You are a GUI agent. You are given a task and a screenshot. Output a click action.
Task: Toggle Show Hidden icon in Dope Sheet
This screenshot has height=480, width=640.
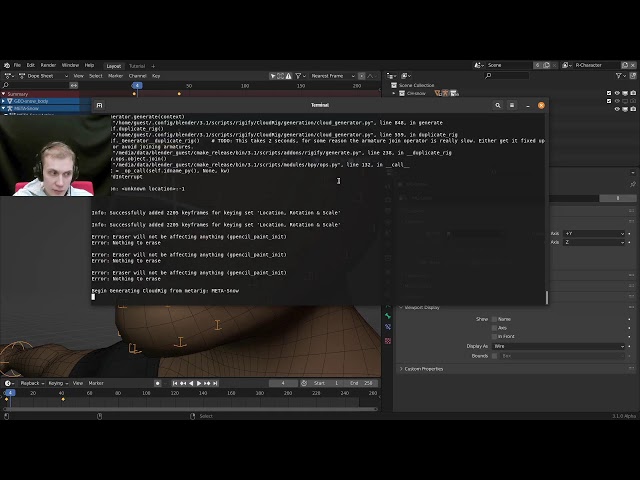point(280,76)
